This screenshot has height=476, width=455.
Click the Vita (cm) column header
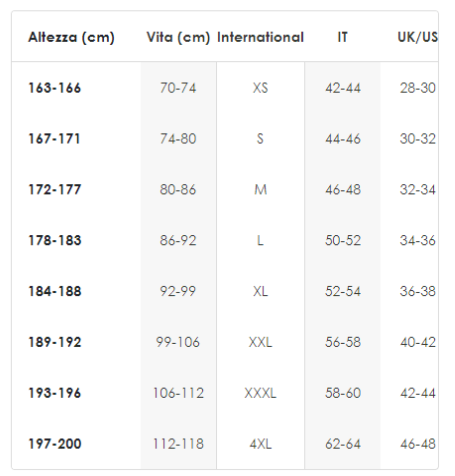178,37
